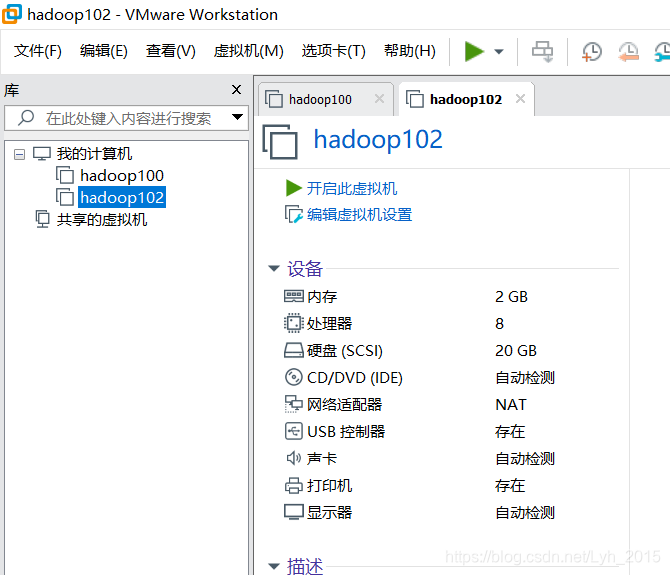Collapse the 我的计算机 tree node
The height and width of the screenshot is (575, 670).
click(19, 154)
